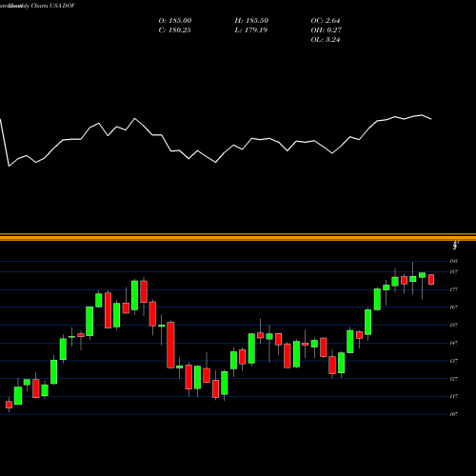
Task: Click the high value 'H: 185.50'
Action: coord(251,21)
